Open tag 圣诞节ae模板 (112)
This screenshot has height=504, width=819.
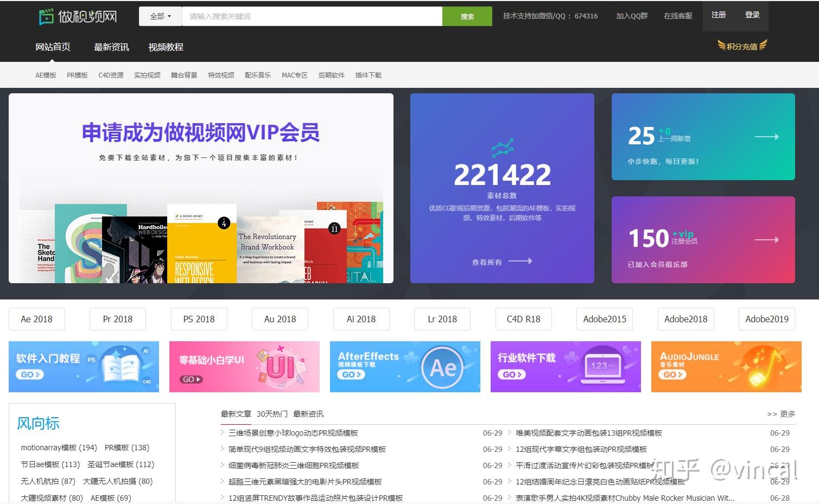(120, 464)
